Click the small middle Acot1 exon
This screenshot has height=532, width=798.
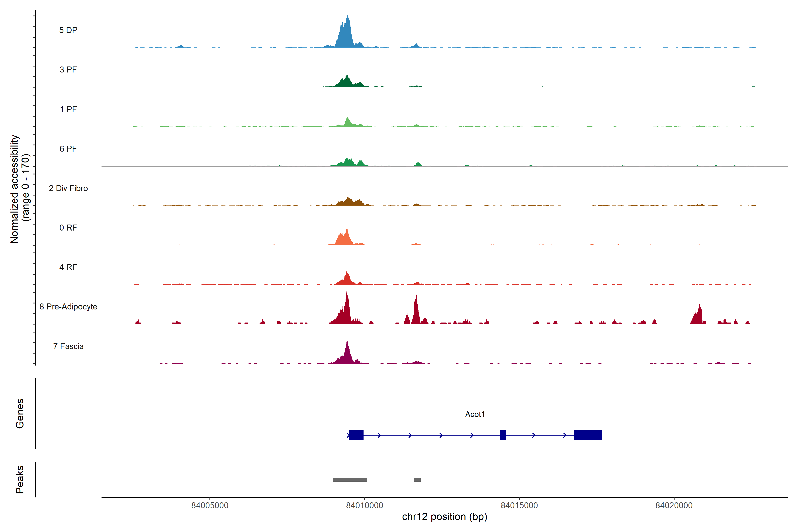[x=503, y=435]
